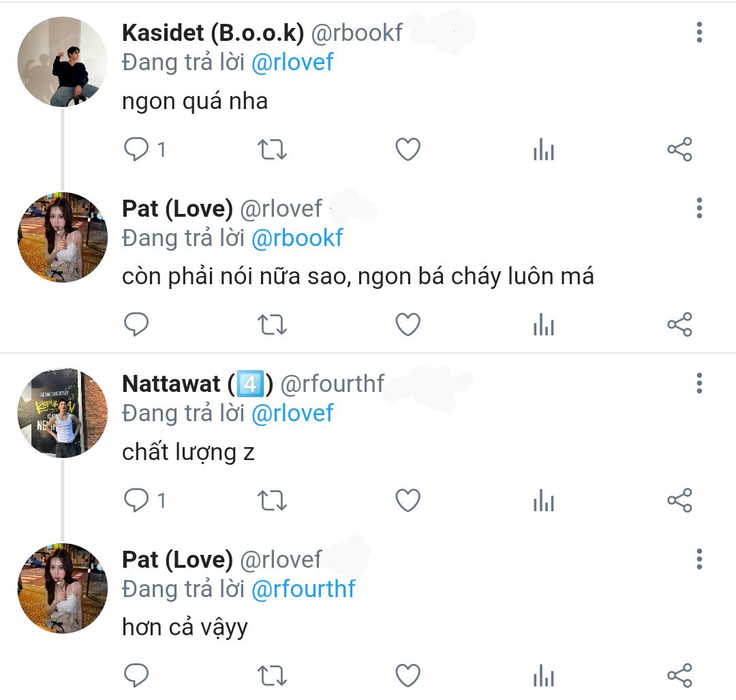736x700 pixels.
Task: Like Kasidet's "ngon quá nha" reply
Action: click(408, 149)
